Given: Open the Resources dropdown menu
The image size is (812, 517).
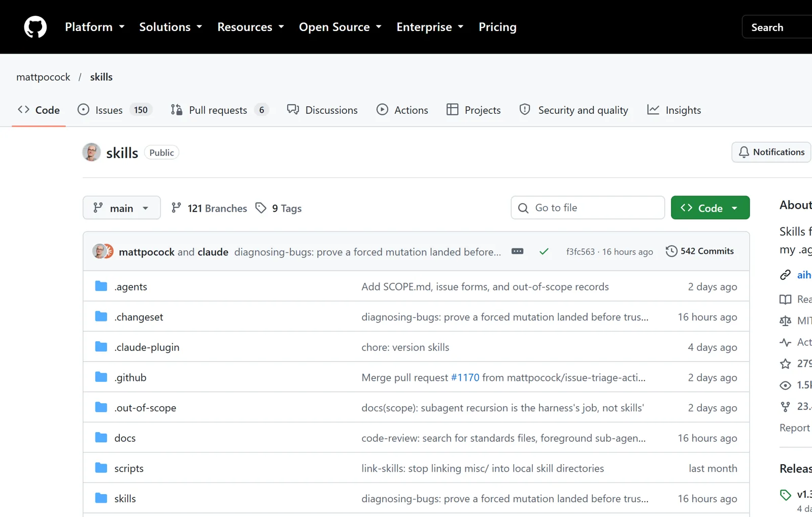Looking at the screenshot, I should [x=251, y=27].
